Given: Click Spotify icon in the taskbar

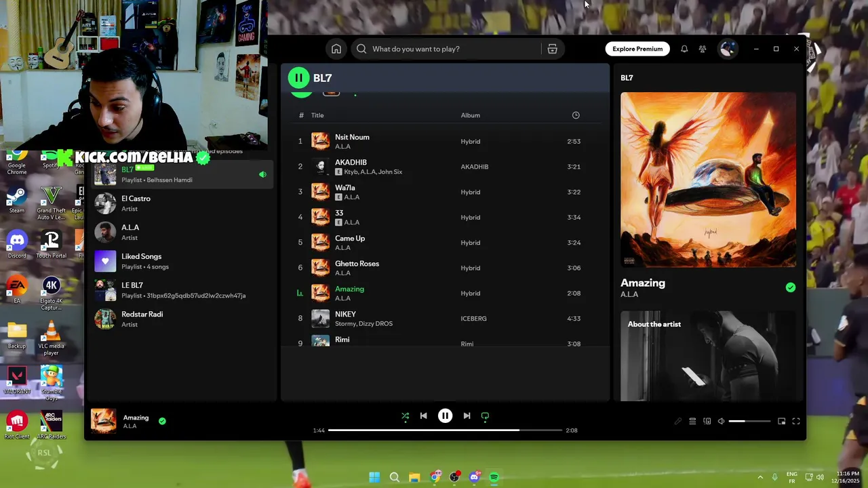Looking at the screenshot, I should (x=494, y=477).
